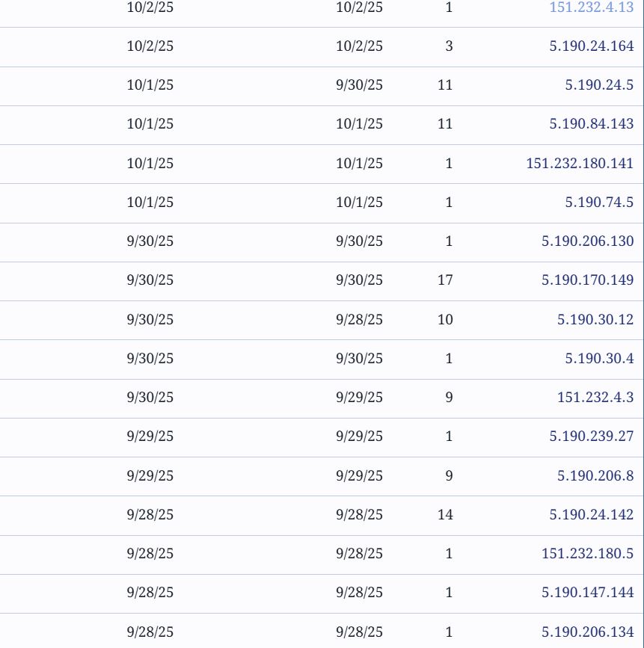Open the 5.190.30.4 address

pyautogui.click(x=598, y=359)
